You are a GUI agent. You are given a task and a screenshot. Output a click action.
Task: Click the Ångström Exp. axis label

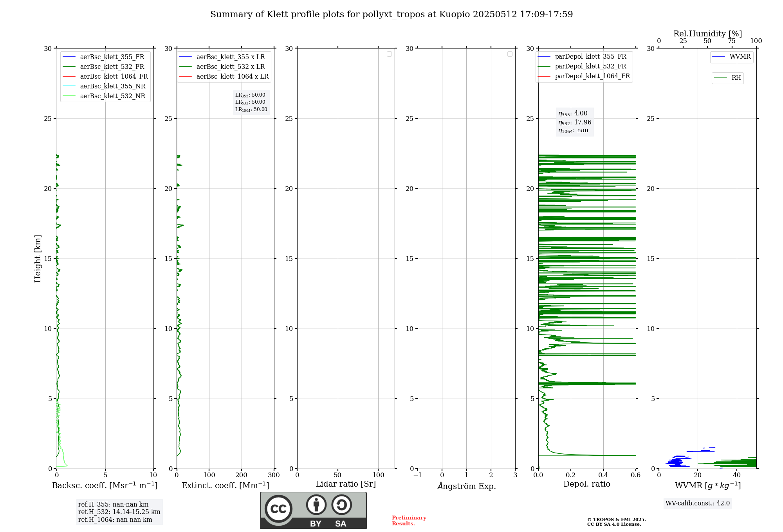point(467,486)
